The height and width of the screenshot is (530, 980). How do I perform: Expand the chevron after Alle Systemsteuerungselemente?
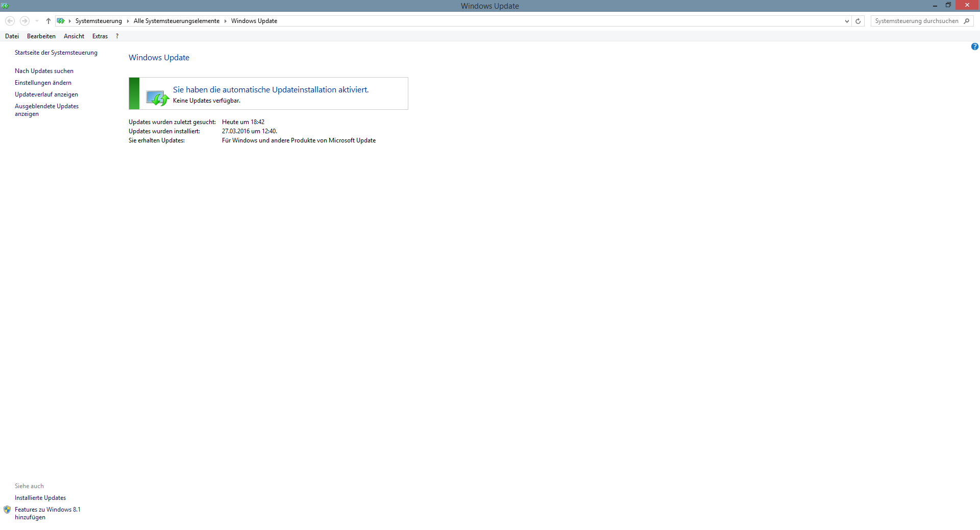[225, 21]
